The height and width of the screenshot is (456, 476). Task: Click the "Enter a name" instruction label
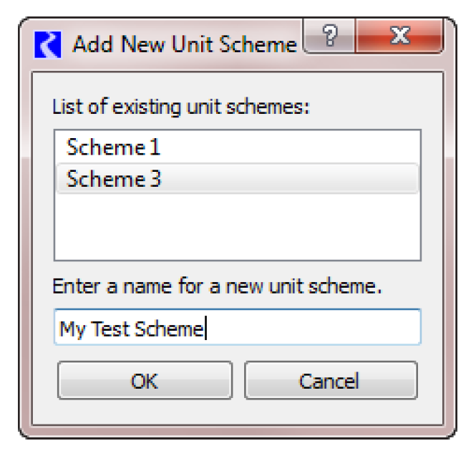[217, 288]
